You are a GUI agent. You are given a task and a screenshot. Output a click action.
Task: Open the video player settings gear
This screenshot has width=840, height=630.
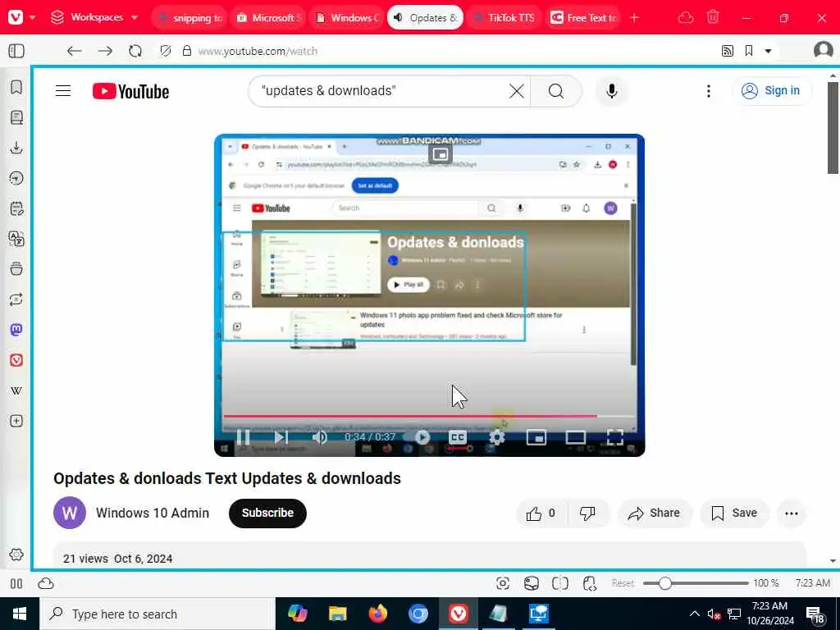[x=497, y=437]
